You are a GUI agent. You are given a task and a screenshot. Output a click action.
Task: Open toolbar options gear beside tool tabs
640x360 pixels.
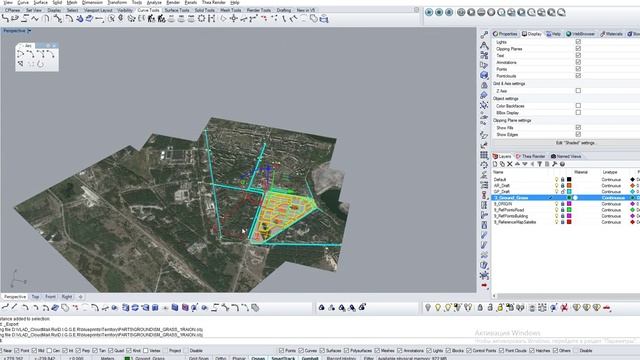tap(416, 10)
